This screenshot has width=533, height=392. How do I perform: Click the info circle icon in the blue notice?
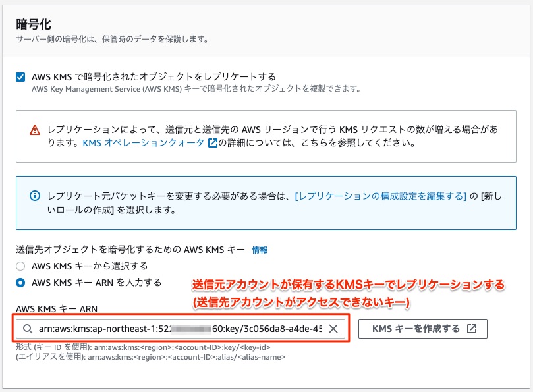coord(35,196)
